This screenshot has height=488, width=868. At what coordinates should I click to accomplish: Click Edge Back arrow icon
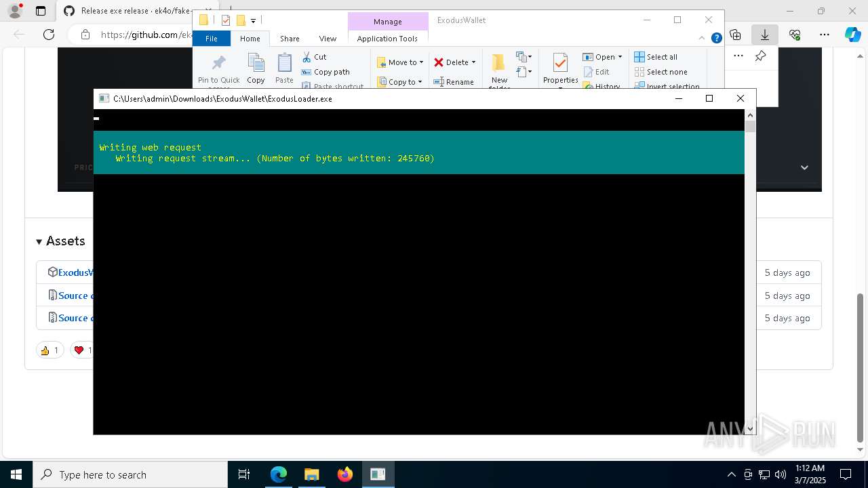(19, 35)
